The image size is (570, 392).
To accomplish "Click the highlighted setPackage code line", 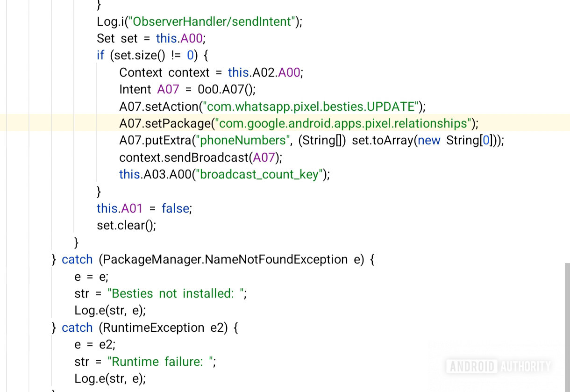I will click(x=299, y=123).
